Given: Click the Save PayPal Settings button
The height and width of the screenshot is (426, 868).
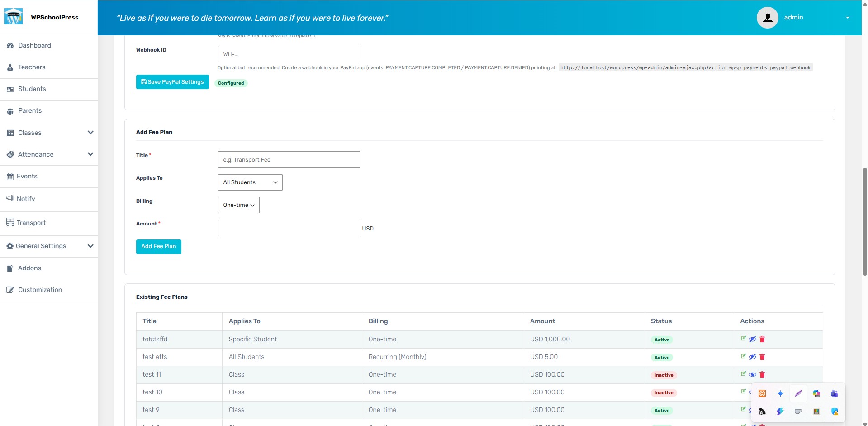Looking at the screenshot, I should (x=172, y=82).
